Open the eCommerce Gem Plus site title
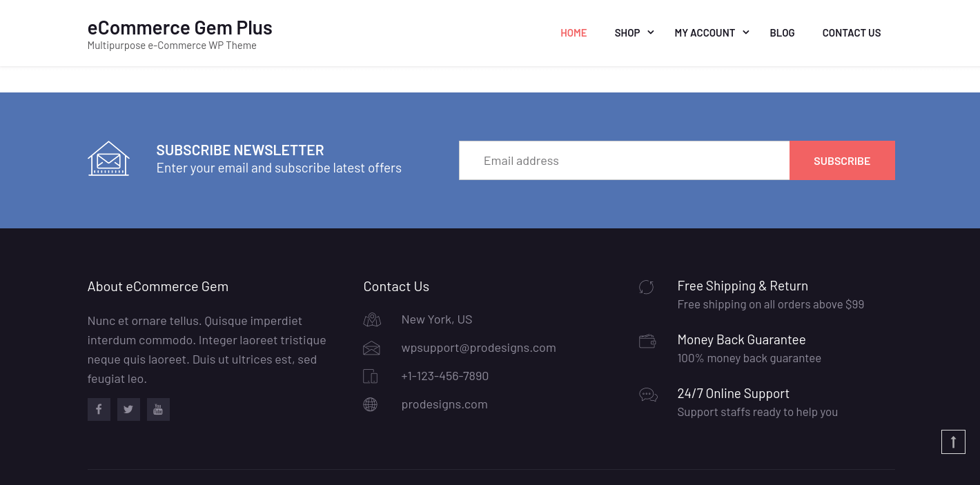The width and height of the screenshot is (980, 485). [x=180, y=28]
